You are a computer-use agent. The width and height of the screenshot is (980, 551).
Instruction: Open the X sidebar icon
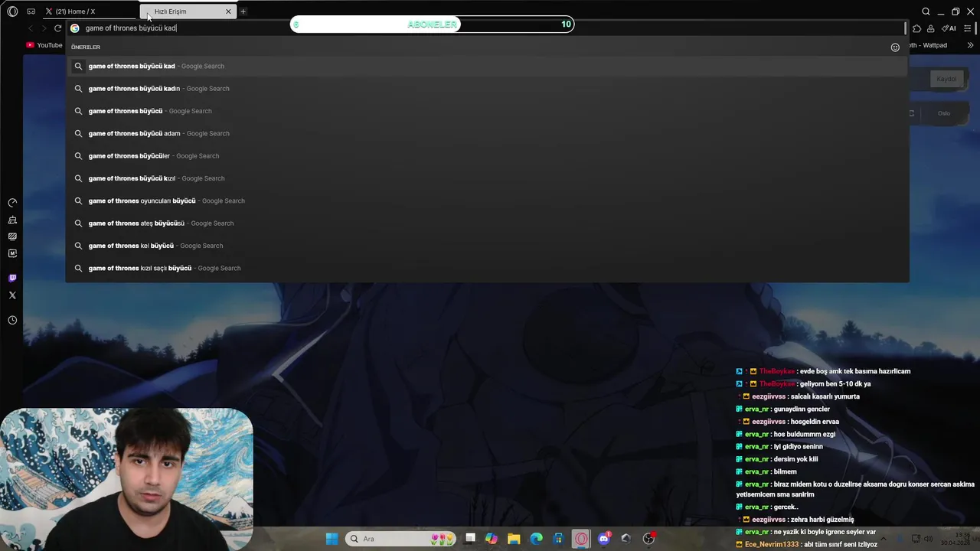(12, 295)
